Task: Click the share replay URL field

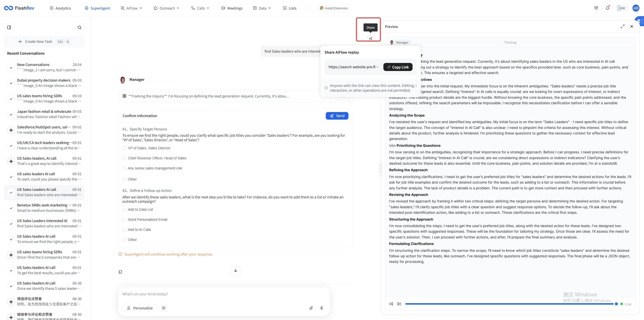Action: tap(354, 67)
